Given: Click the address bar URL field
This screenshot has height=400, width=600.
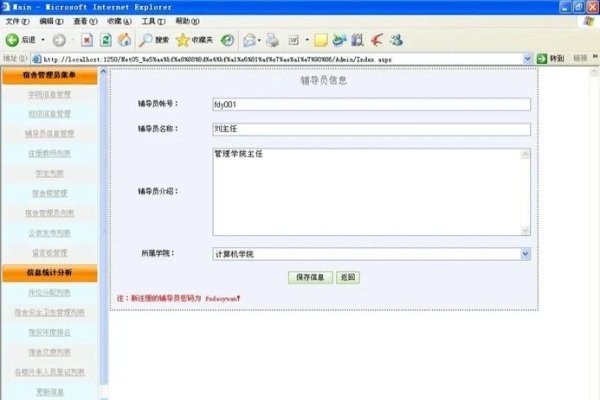Looking at the screenshot, I should [x=281, y=59].
